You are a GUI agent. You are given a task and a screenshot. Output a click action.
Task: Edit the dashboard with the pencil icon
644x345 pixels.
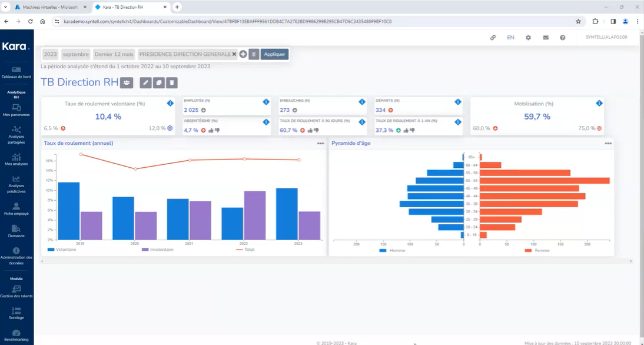(x=145, y=82)
